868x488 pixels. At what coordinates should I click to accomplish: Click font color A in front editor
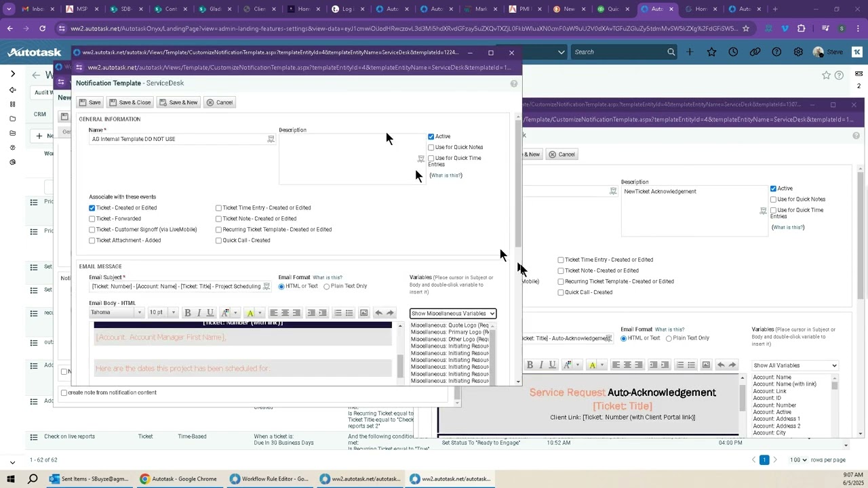[225, 312]
